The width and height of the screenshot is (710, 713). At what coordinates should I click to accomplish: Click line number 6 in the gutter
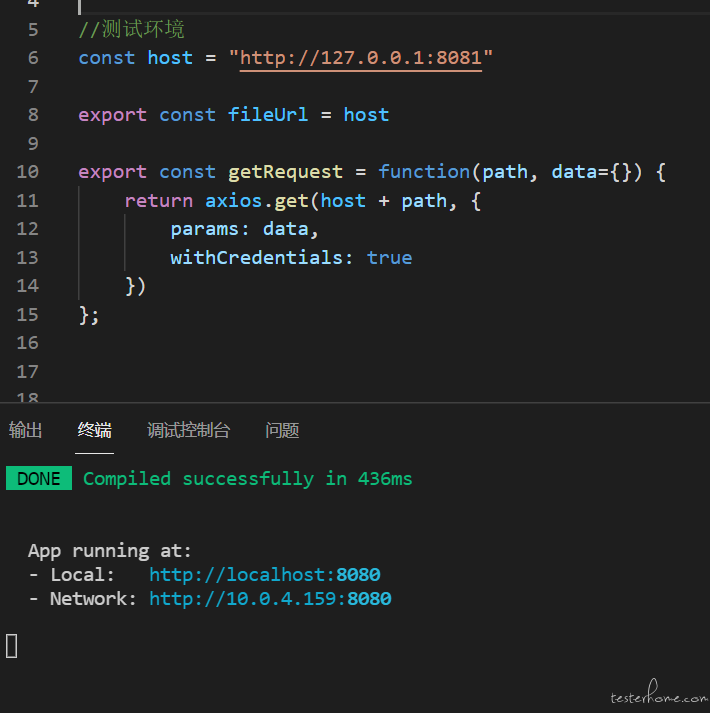pos(33,58)
